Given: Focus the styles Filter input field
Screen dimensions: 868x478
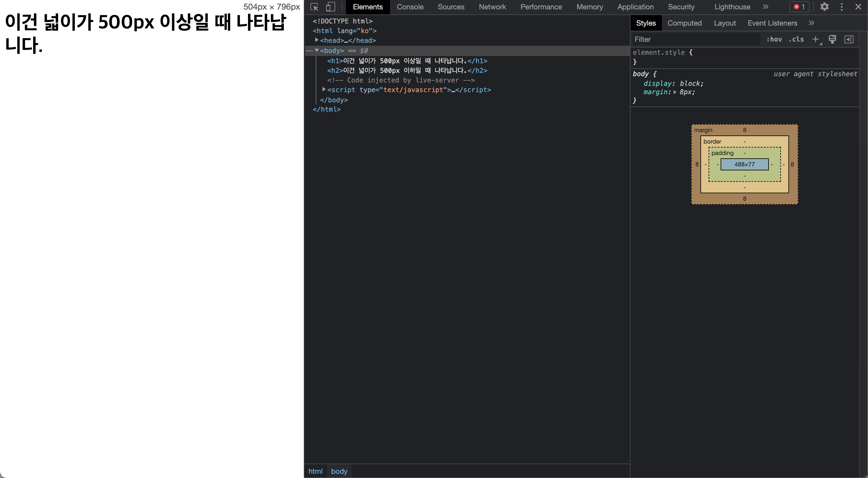Looking at the screenshot, I should pyautogui.click(x=694, y=39).
